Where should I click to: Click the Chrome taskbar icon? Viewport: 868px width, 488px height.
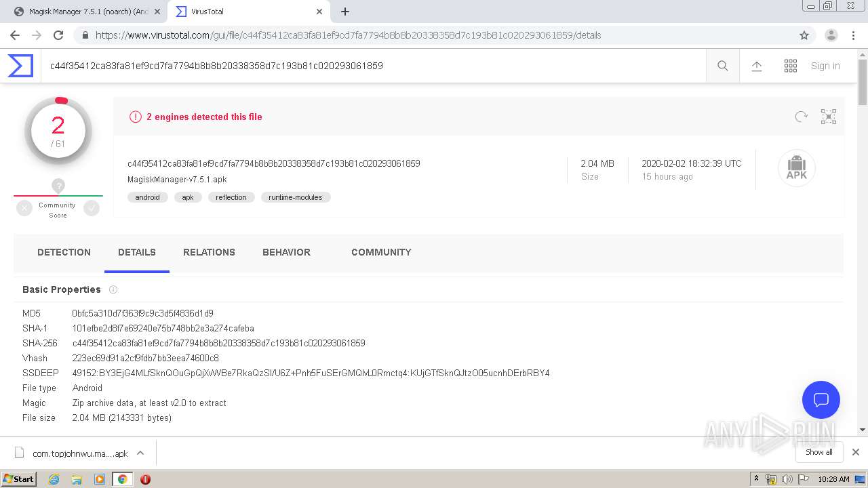[122, 479]
